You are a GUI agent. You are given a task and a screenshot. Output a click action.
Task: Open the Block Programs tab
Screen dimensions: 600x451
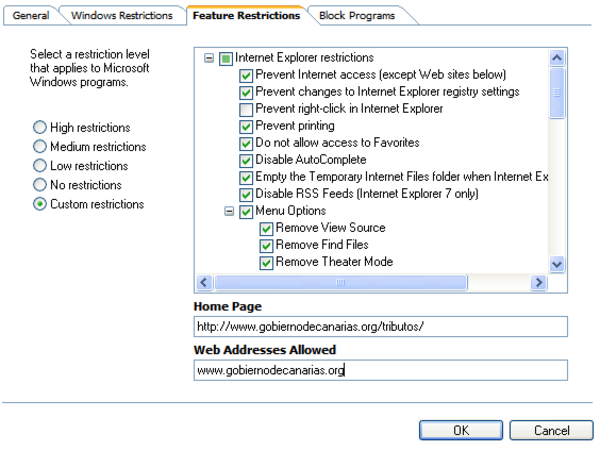point(356,15)
